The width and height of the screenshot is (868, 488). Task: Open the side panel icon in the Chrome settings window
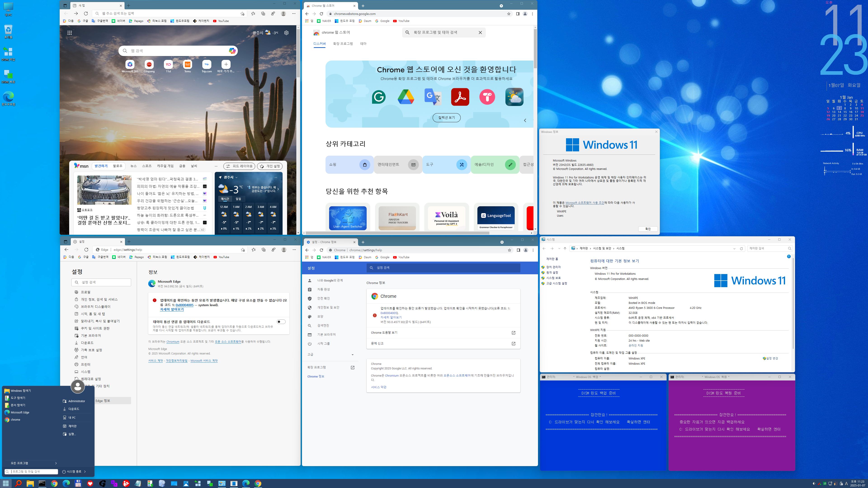click(518, 250)
